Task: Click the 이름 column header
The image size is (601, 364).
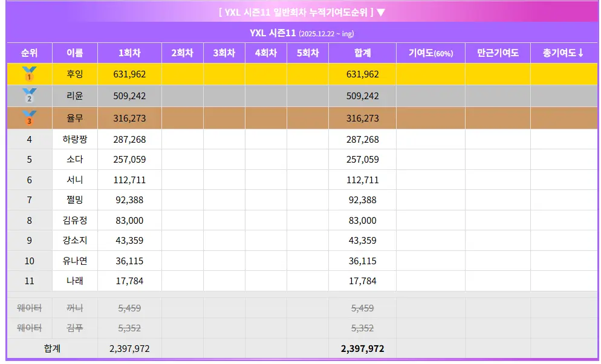Action: click(75, 53)
